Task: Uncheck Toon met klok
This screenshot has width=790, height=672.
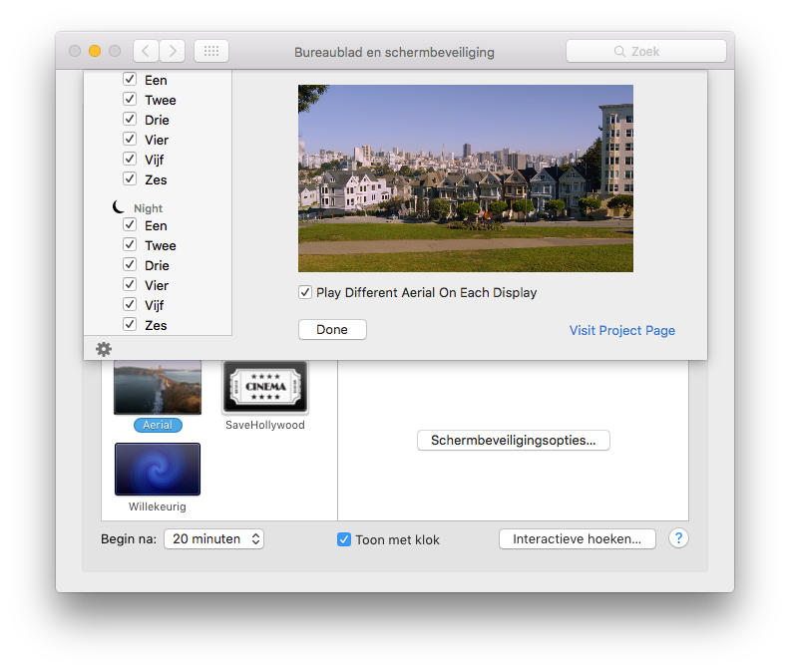Action: click(x=344, y=539)
